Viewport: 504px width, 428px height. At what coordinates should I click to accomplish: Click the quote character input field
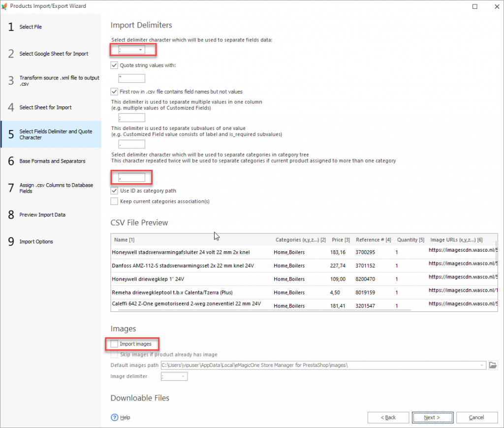pyautogui.click(x=130, y=78)
